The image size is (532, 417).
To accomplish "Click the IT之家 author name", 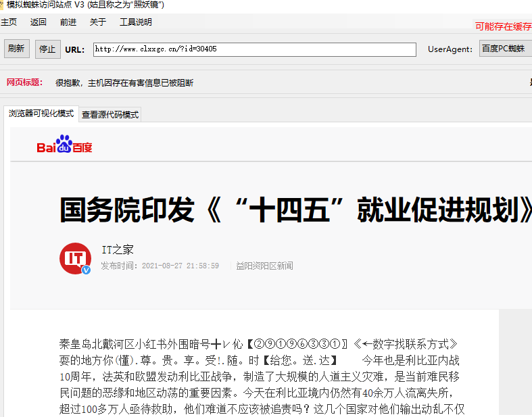I will [118, 249].
